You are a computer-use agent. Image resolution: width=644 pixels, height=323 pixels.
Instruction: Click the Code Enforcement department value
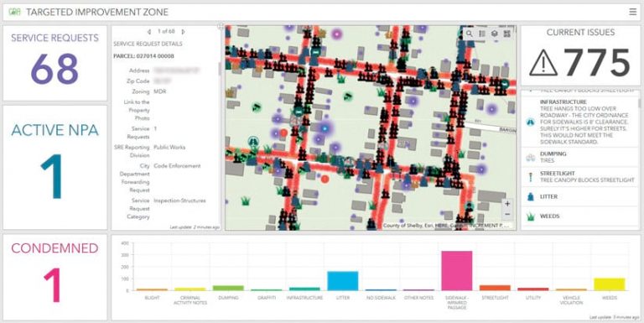click(x=177, y=166)
